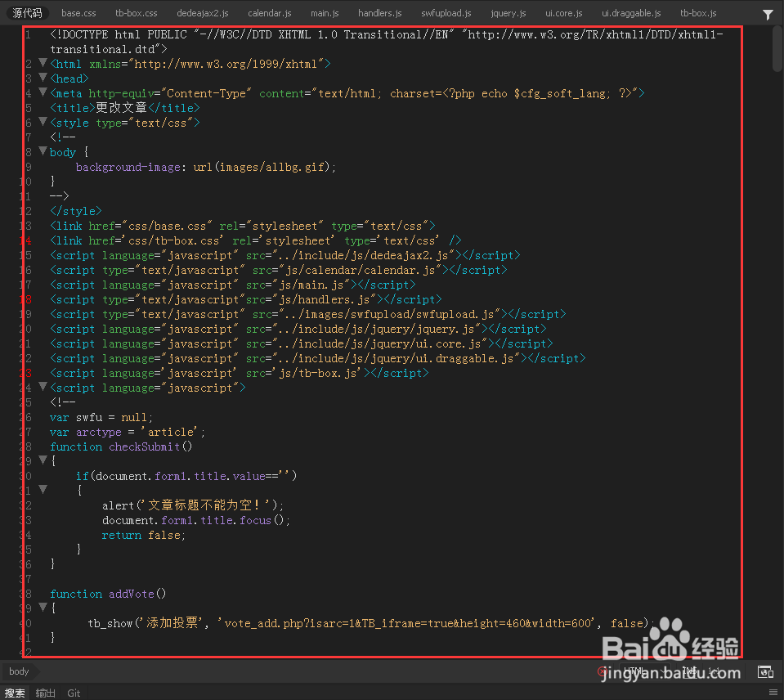Open the bottom panel options menu icon
Screen dimensions: 784x700
773,693
